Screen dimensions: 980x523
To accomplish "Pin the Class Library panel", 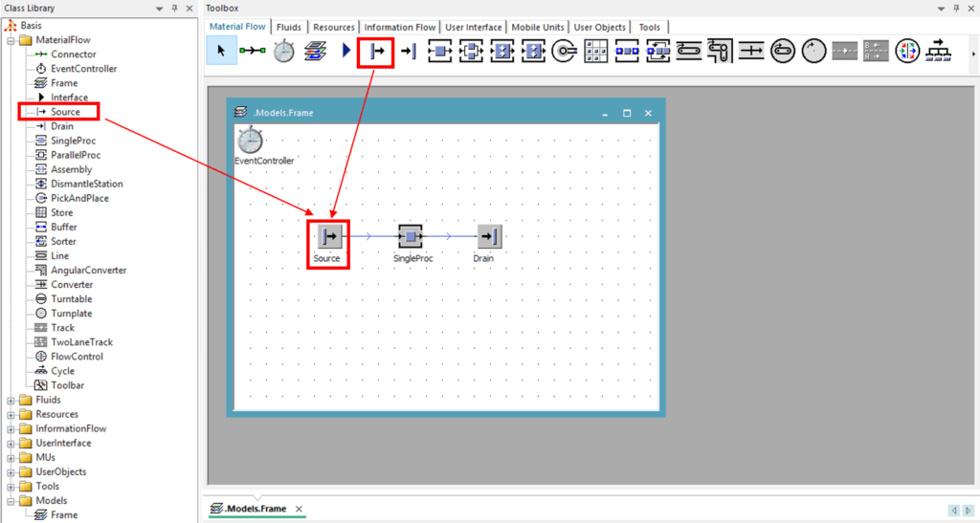I will [x=174, y=9].
